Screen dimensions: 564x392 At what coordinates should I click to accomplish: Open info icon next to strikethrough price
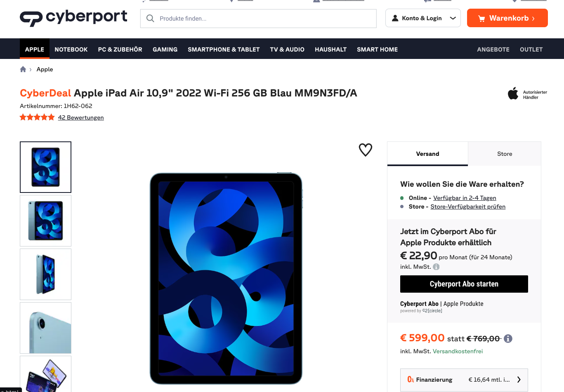508,338
